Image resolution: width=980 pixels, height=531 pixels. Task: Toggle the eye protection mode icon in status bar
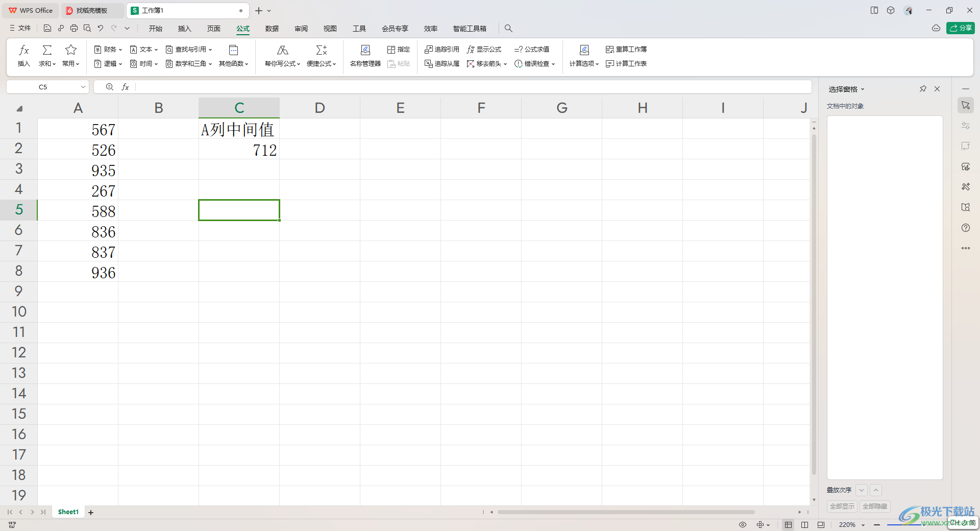[x=743, y=524]
